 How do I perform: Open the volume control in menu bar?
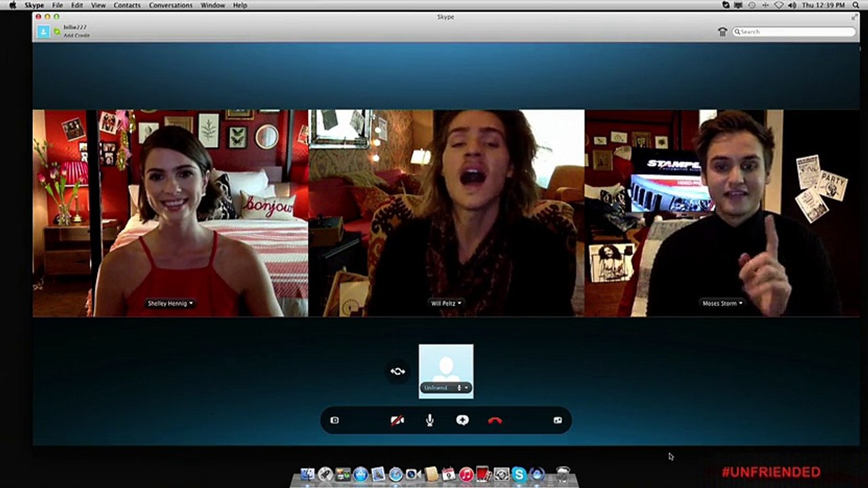point(792,5)
